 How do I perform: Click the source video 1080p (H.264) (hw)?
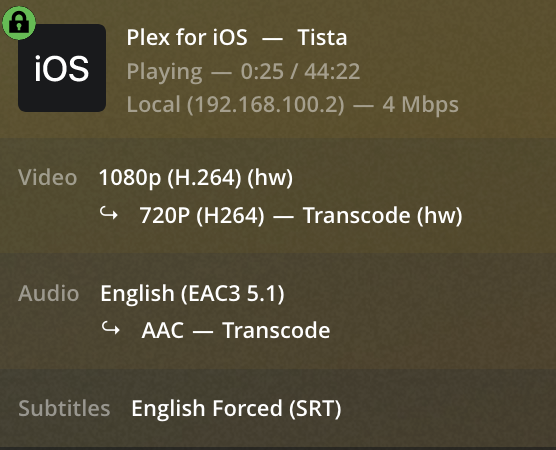click(x=196, y=178)
